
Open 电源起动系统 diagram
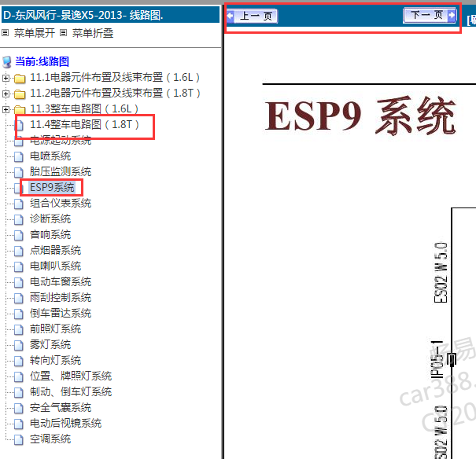[61, 141]
